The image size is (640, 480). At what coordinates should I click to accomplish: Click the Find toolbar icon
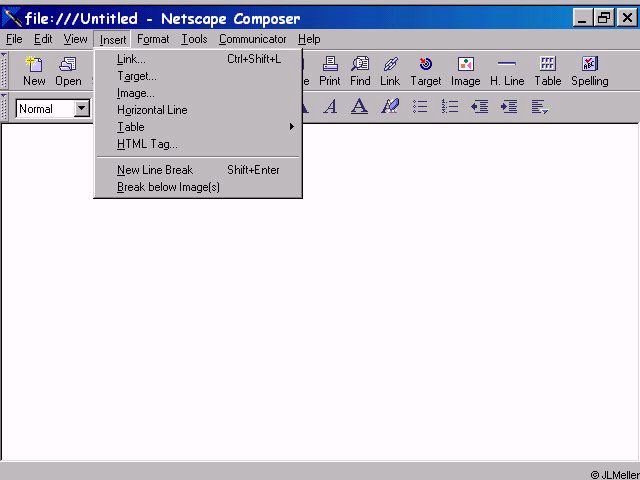pyautogui.click(x=360, y=71)
